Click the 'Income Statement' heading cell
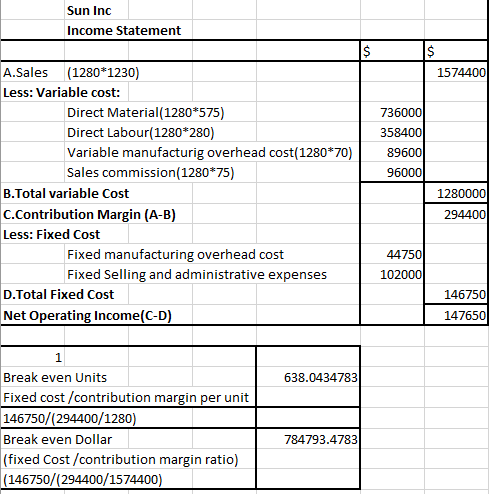489x494 pixels. [x=124, y=31]
